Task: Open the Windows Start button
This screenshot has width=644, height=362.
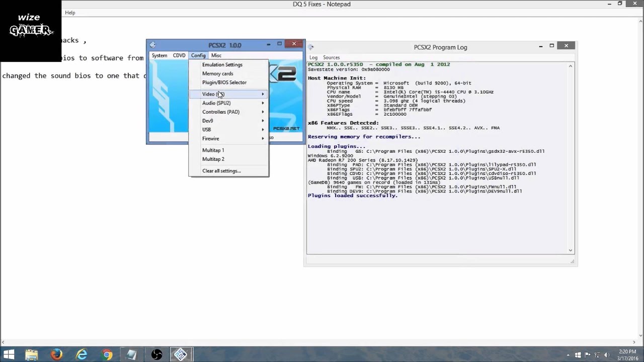Action: pyautogui.click(x=9, y=354)
